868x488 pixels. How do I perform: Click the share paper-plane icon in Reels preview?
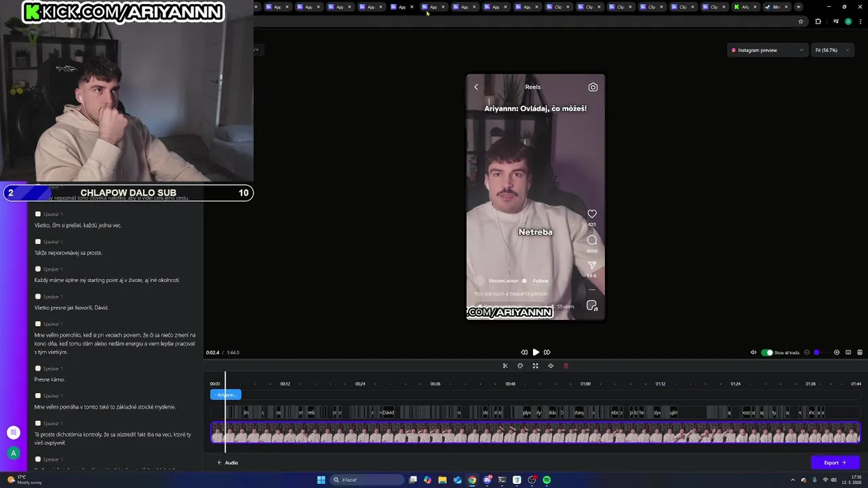[x=592, y=266]
